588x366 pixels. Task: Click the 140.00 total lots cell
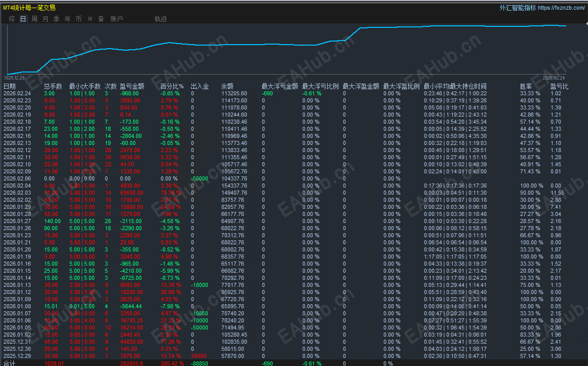(x=52, y=221)
